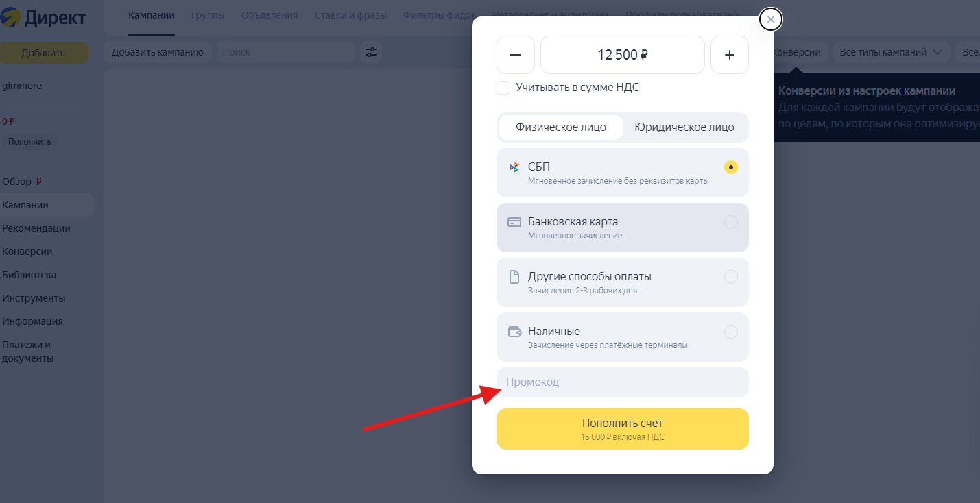Click the Добавить кампанию button
Screen dimensions: 980x503
point(158,52)
